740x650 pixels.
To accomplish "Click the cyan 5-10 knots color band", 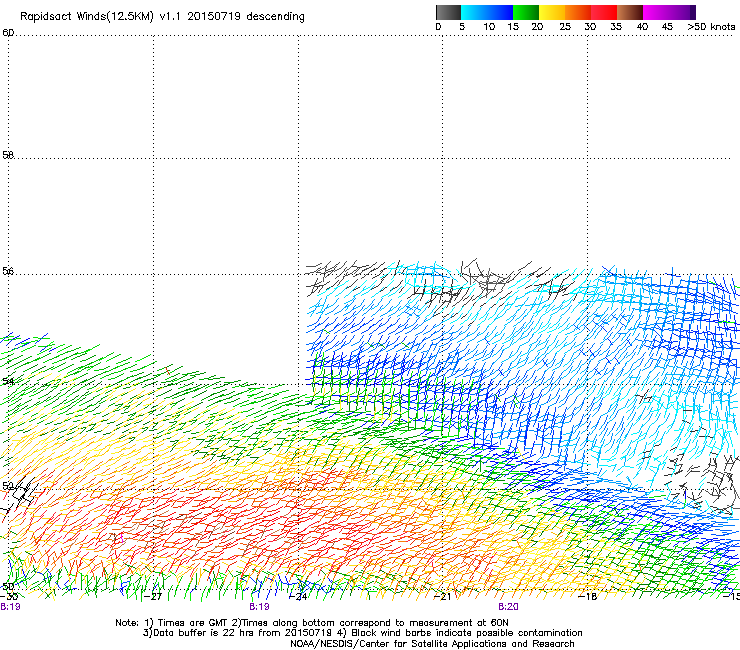I will click(x=474, y=12).
